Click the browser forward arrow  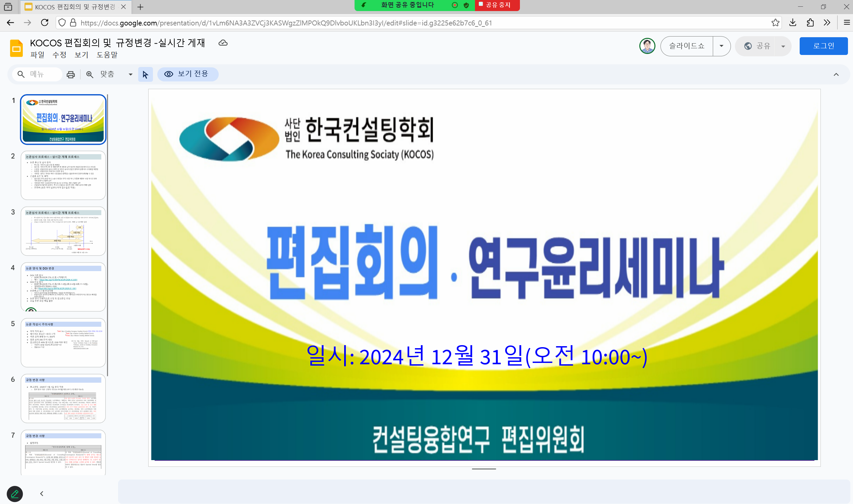tap(28, 23)
